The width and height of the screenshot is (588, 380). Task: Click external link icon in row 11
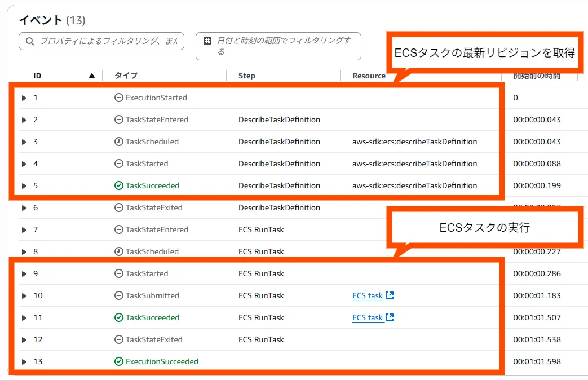click(x=390, y=317)
